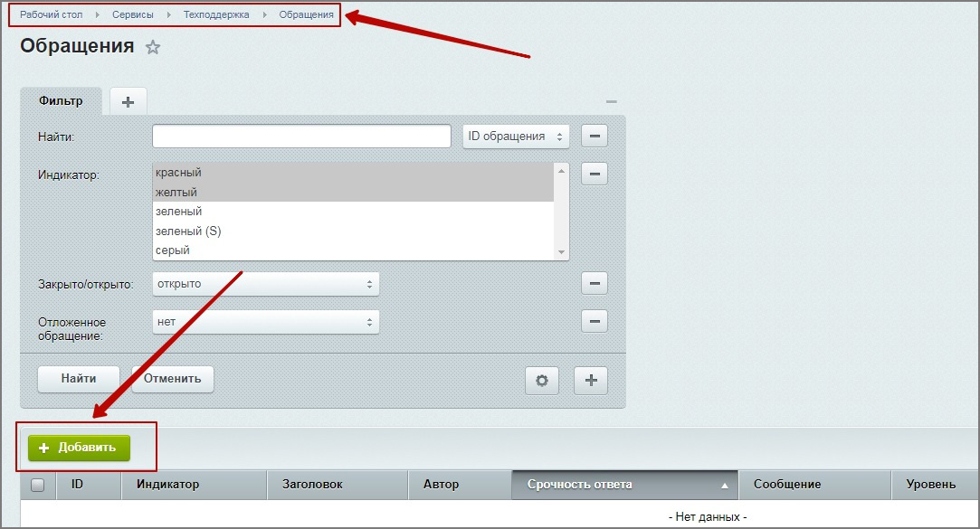The width and height of the screenshot is (980, 529).
Task: Add a new filter tab with plus
Action: 128,102
